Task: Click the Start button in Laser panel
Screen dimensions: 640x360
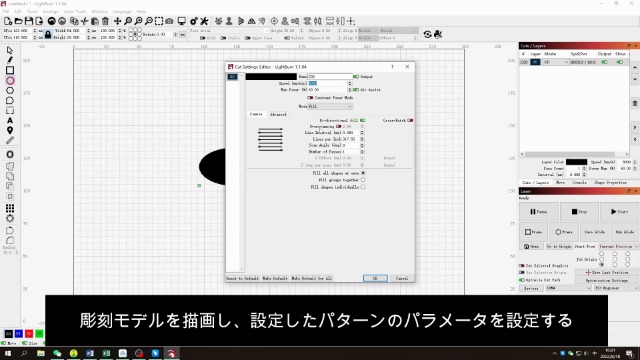Action: (x=619, y=212)
